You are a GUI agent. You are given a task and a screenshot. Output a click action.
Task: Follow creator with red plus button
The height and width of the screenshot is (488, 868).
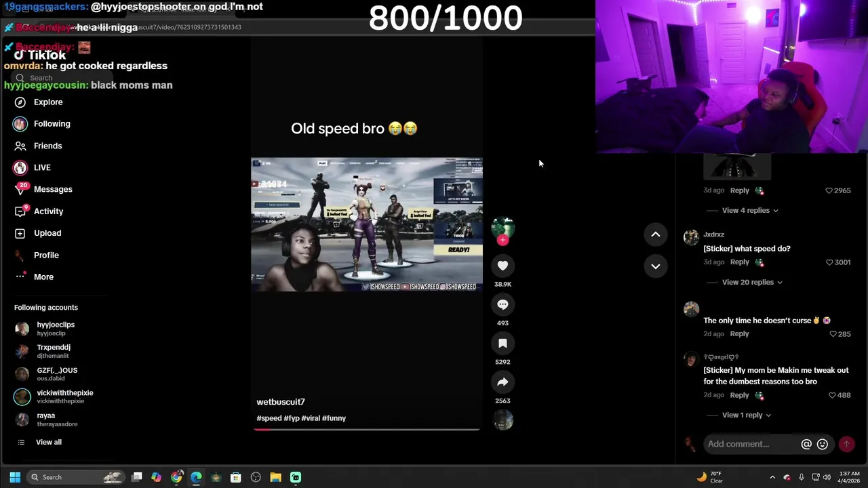[x=502, y=240]
